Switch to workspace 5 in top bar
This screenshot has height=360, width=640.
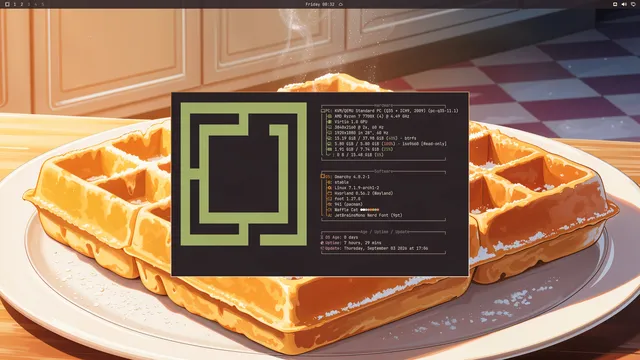point(42,4)
